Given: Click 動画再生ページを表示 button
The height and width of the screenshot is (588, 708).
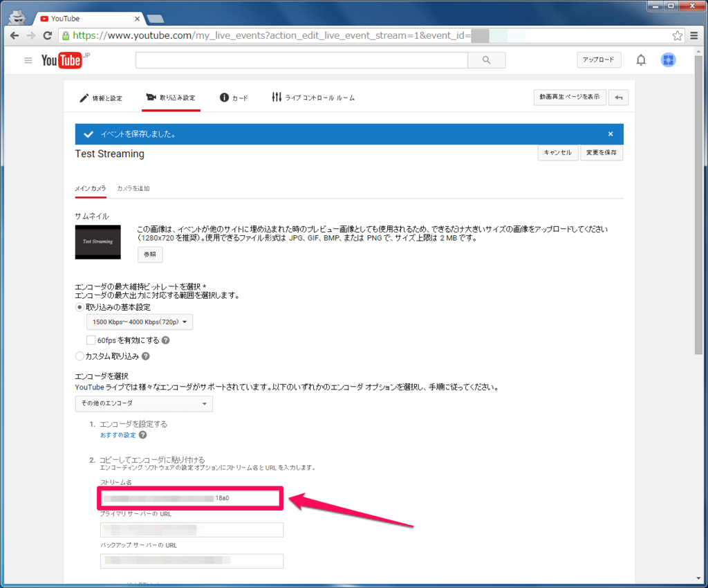Looking at the screenshot, I should pyautogui.click(x=570, y=97).
